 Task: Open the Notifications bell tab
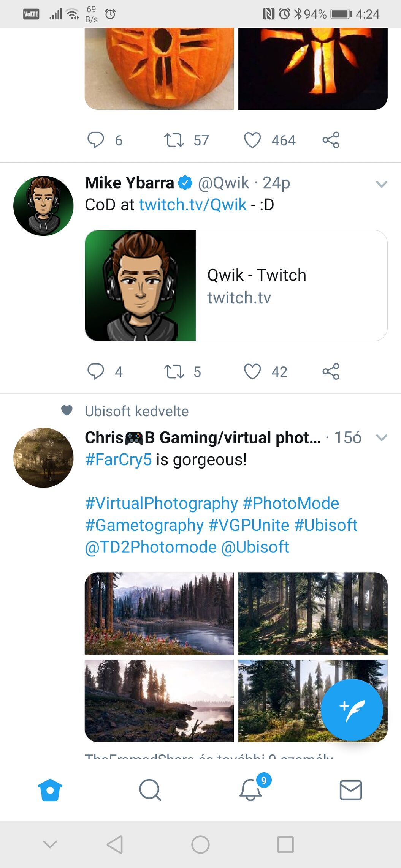(250, 790)
